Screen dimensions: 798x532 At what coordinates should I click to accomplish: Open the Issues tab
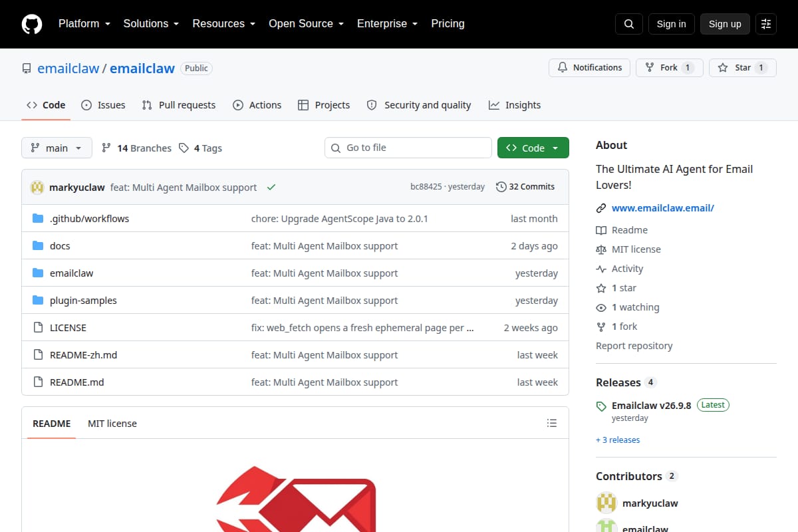(103, 105)
